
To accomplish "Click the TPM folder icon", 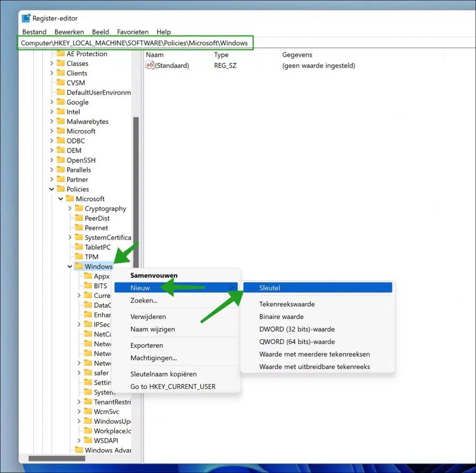I will pyautogui.click(x=79, y=257).
